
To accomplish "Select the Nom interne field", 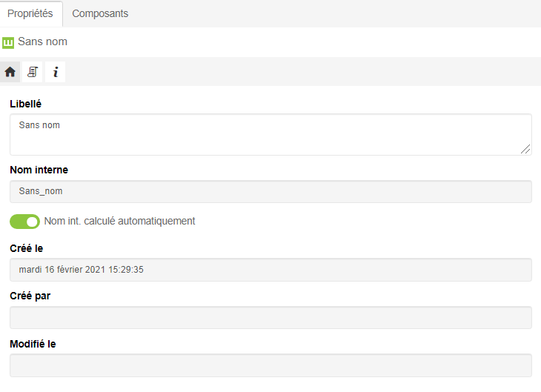I will click(270, 191).
